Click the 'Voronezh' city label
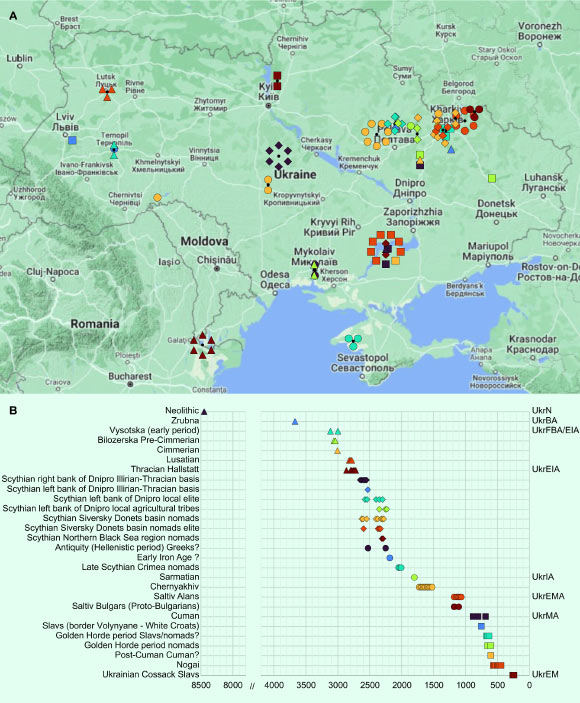 540,26
